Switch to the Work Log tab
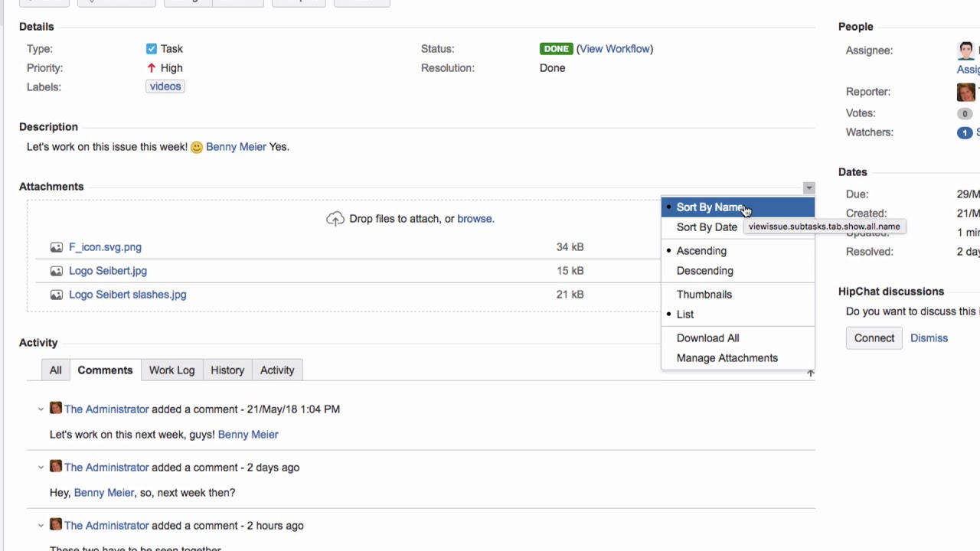 point(171,370)
